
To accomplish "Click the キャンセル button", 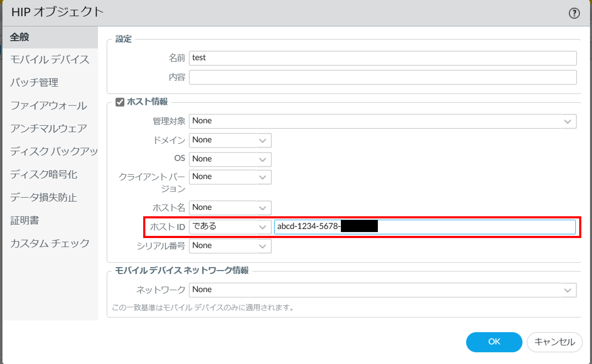I will click(x=554, y=342).
